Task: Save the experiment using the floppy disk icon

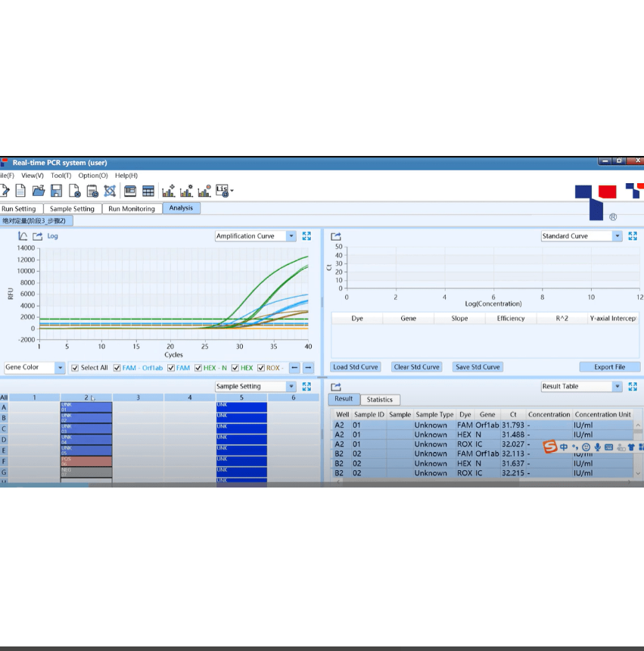Action: click(x=56, y=191)
